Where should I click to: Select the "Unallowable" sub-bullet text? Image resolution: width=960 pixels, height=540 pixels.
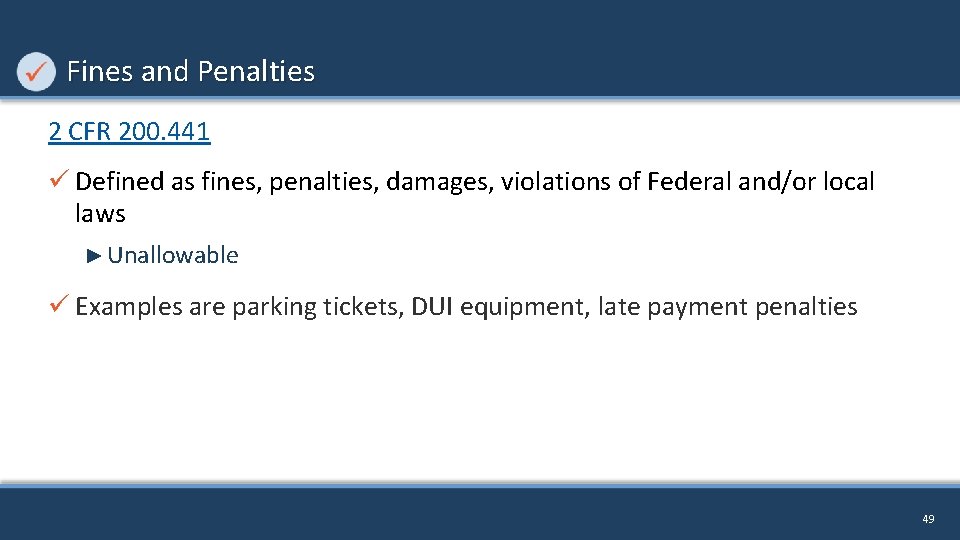coord(173,255)
